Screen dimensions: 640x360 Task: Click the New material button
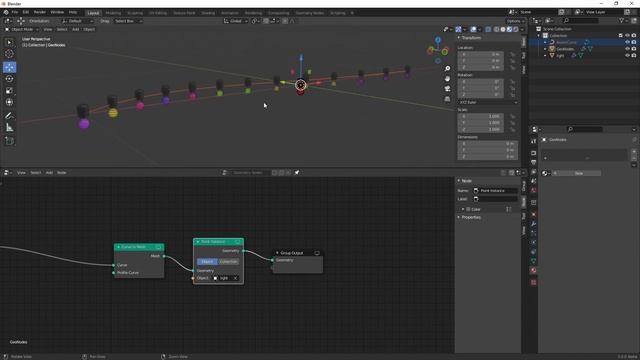coord(578,173)
